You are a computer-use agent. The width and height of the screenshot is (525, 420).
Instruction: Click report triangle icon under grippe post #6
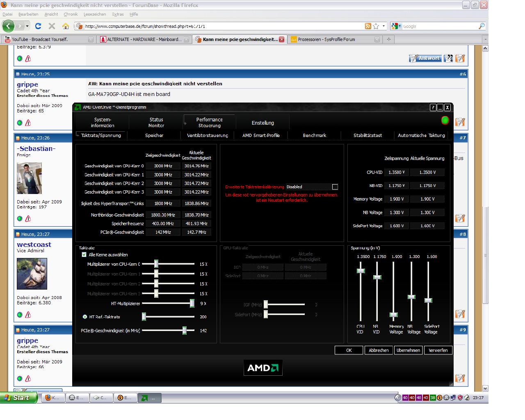click(x=28, y=123)
